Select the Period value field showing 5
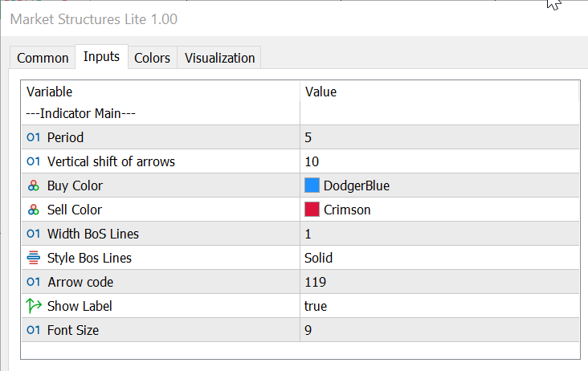588x371 pixels. (x=439, y=137)
